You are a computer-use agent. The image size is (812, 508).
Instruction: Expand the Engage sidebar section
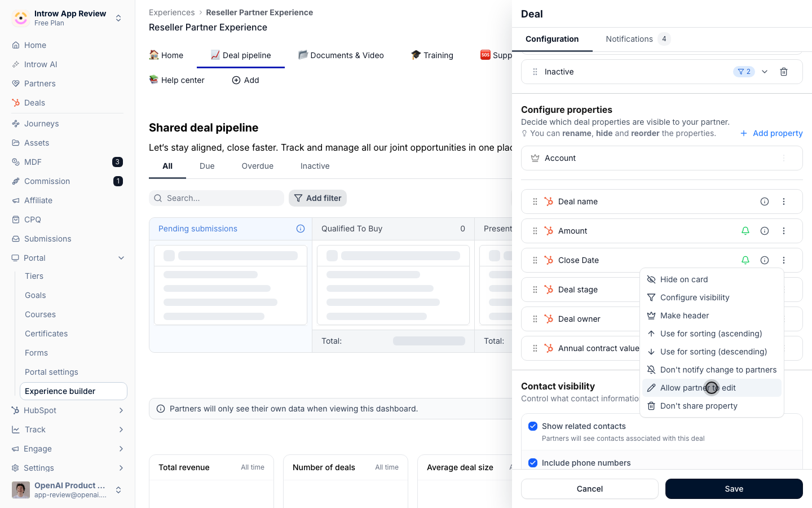click(x=121, y=449)
